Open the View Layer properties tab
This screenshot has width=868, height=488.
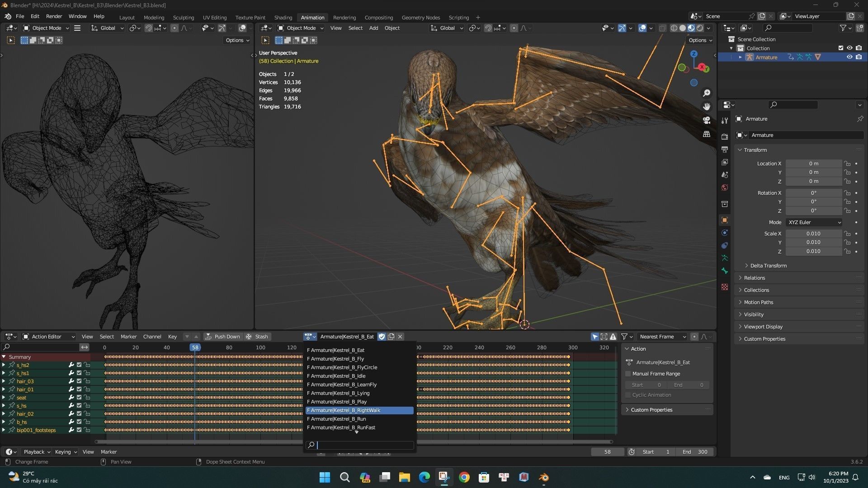(x=725, y=162)
